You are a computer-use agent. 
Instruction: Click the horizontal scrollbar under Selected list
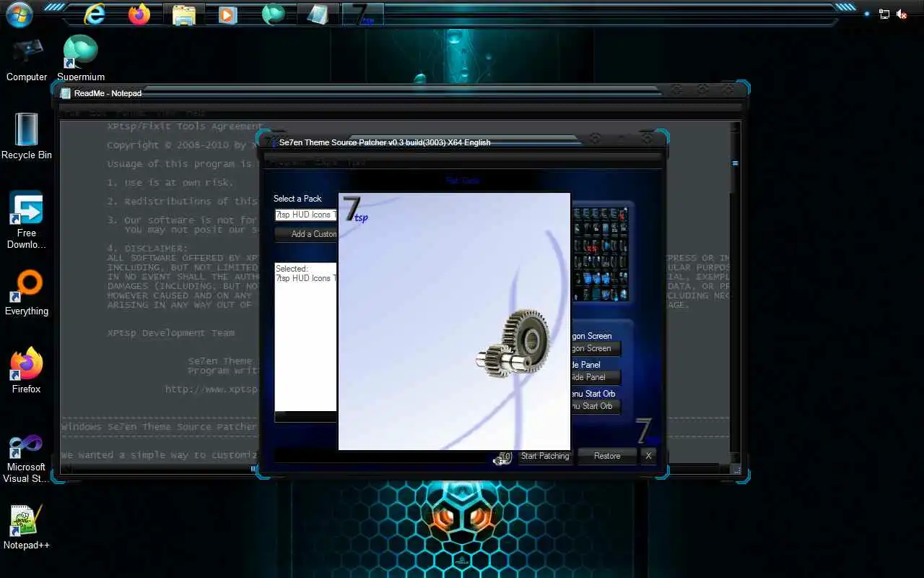pos(306,417)
